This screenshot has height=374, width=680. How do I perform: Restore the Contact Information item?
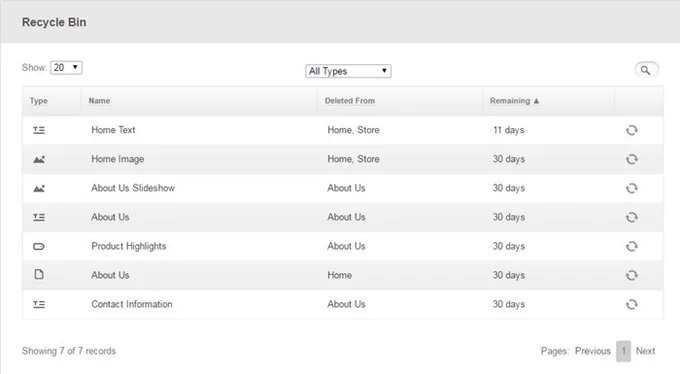pos(631,305)
